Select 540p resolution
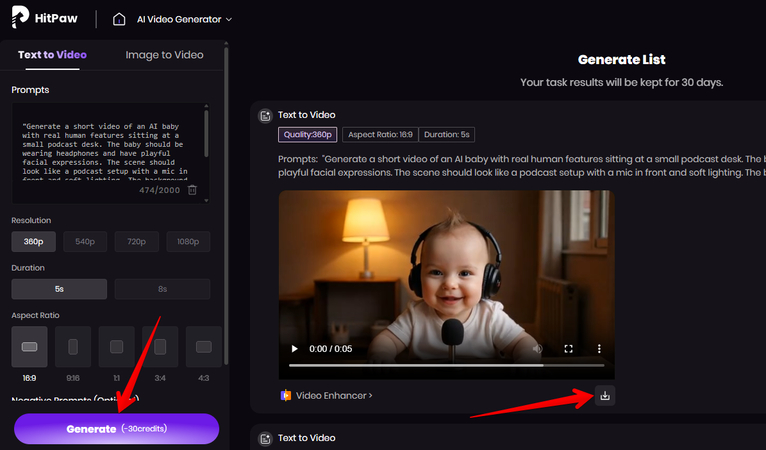766x450 pixels. coord(85,241)
